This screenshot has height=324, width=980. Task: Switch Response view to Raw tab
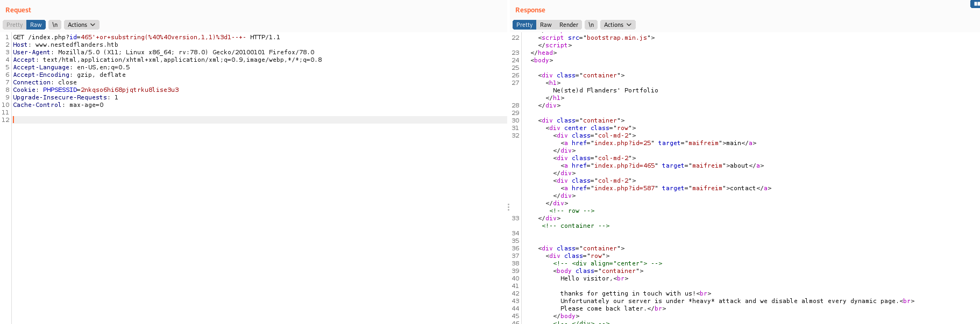tap(546, 25)
